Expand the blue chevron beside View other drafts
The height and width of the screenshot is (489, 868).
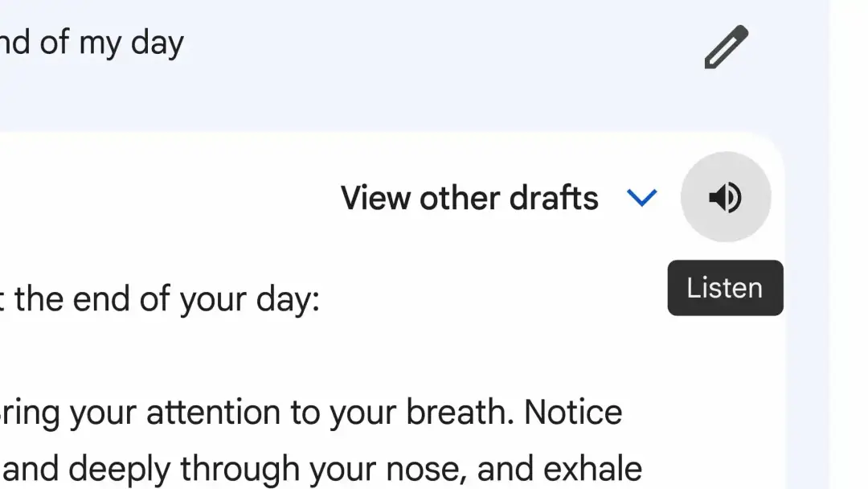tap(641, 197)
